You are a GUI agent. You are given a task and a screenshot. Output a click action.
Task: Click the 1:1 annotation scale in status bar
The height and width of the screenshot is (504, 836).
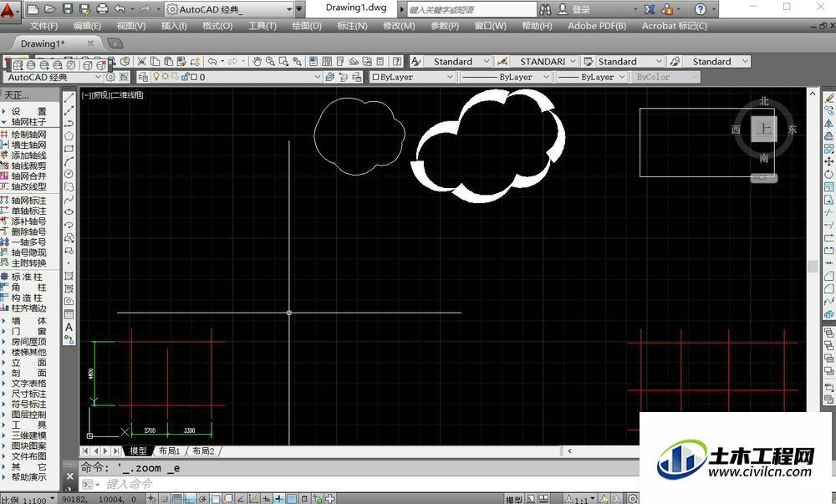(579, 500)
